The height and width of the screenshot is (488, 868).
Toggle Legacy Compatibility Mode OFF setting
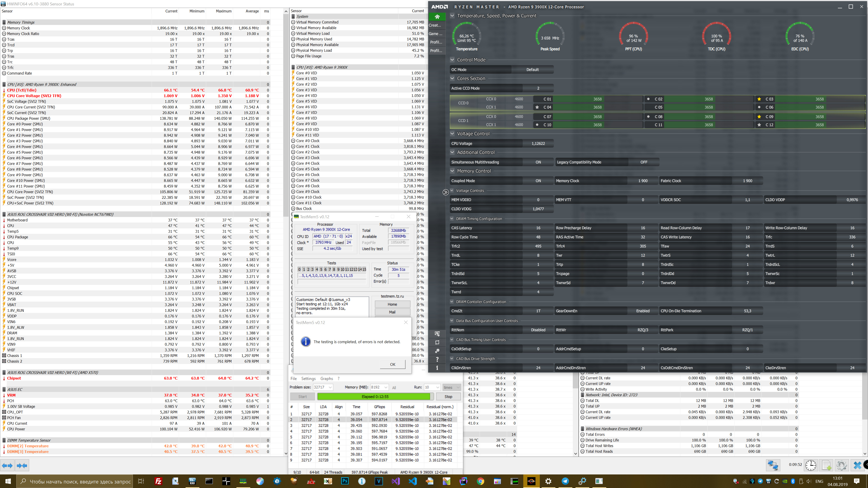point(643,162)
